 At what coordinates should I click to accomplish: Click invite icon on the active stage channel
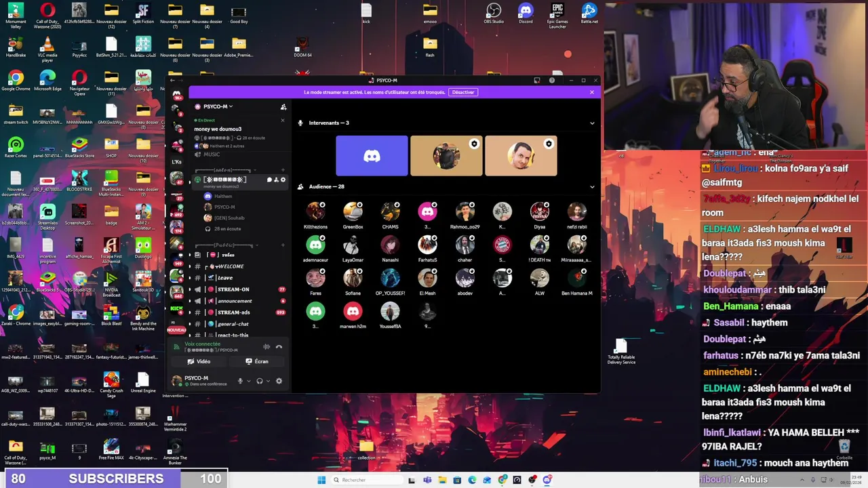[276, 180]
